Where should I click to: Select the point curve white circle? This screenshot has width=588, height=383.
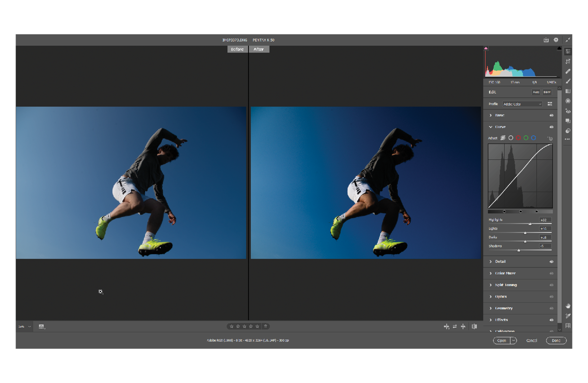click(x=511, y=138)
